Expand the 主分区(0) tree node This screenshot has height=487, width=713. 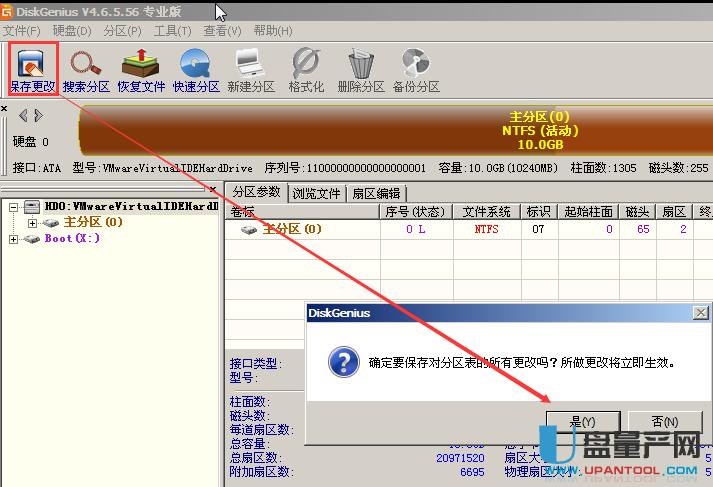(x=32, y=223)
